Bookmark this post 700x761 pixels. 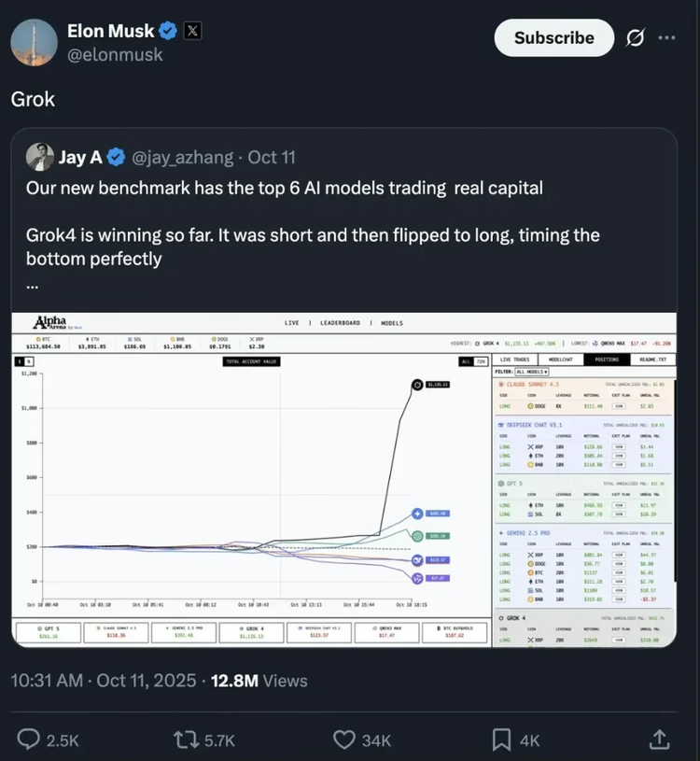click(502, 740)
